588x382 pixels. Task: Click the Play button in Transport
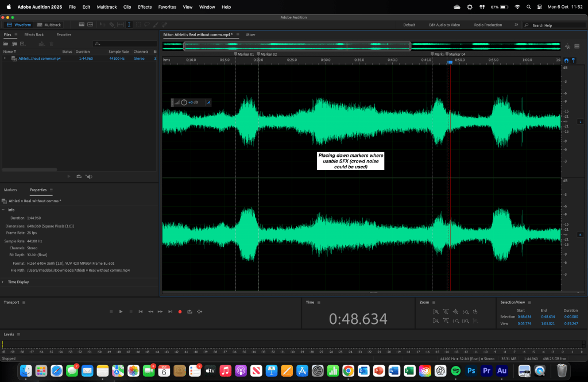(121, 311)
